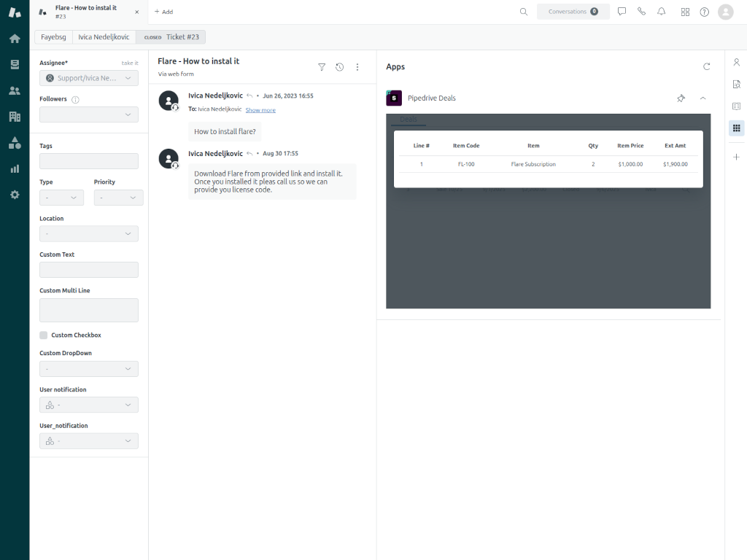Select the Agents icon in left sidebar
Screen dimensions: 747x560
pos(15,90)
